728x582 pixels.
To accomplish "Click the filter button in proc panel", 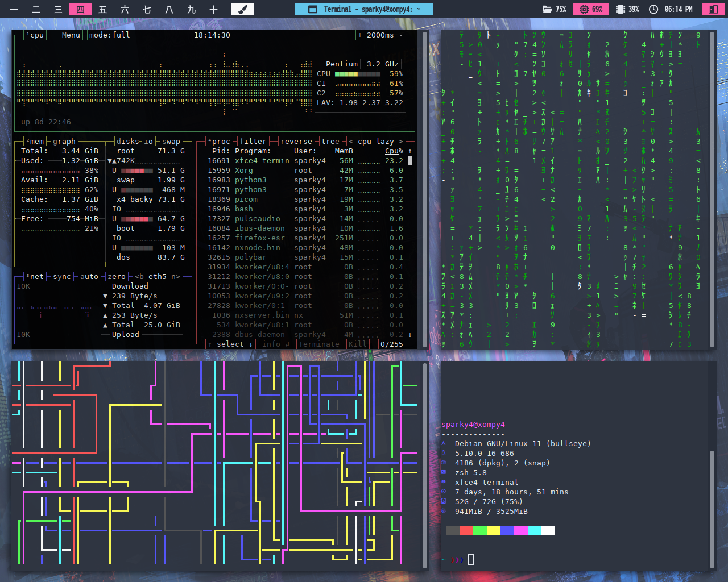I will pyautogui.click(x=253, y=142).
